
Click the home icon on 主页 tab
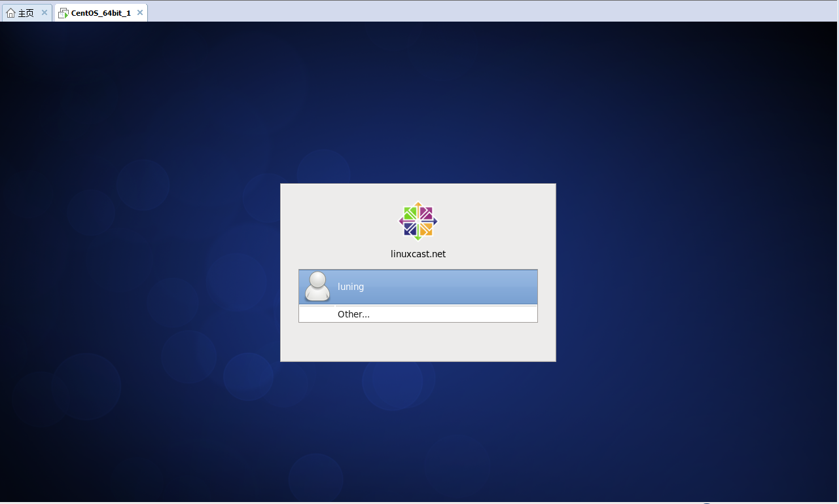[10, 12]
